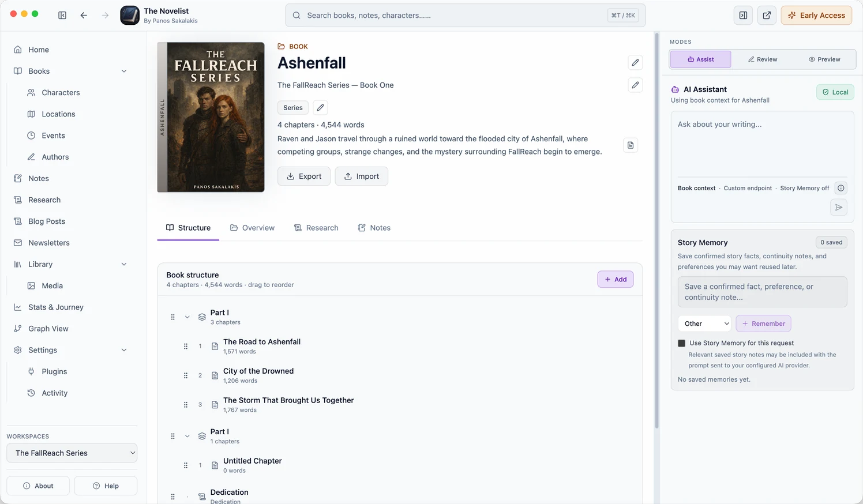Open The FallReach Series workspace dropdown
863x504 pixels.
coord(72,453)
